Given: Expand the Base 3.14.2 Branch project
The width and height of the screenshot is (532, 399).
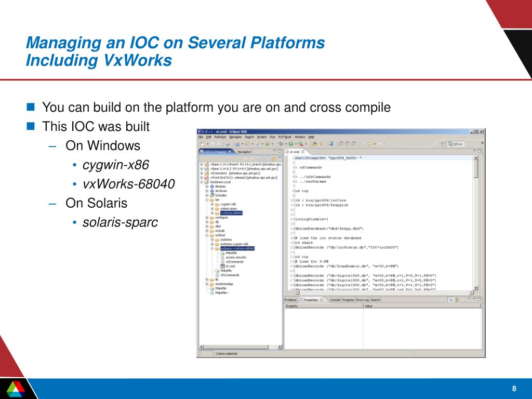Looking at the screenshot, I should click(202, 164).
